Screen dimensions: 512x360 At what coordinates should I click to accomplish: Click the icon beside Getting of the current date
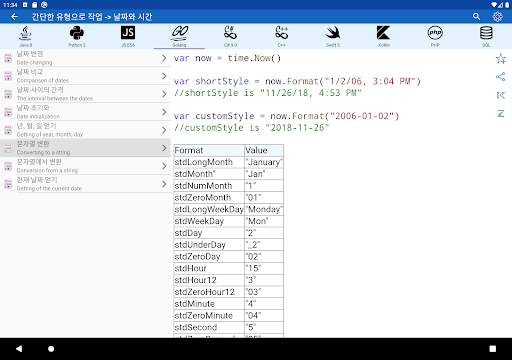coord(8,184)
